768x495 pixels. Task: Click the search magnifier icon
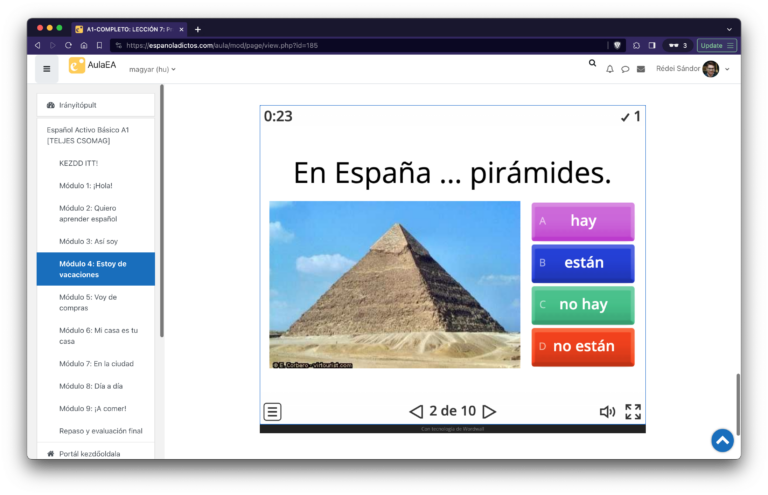click(592, 63)
